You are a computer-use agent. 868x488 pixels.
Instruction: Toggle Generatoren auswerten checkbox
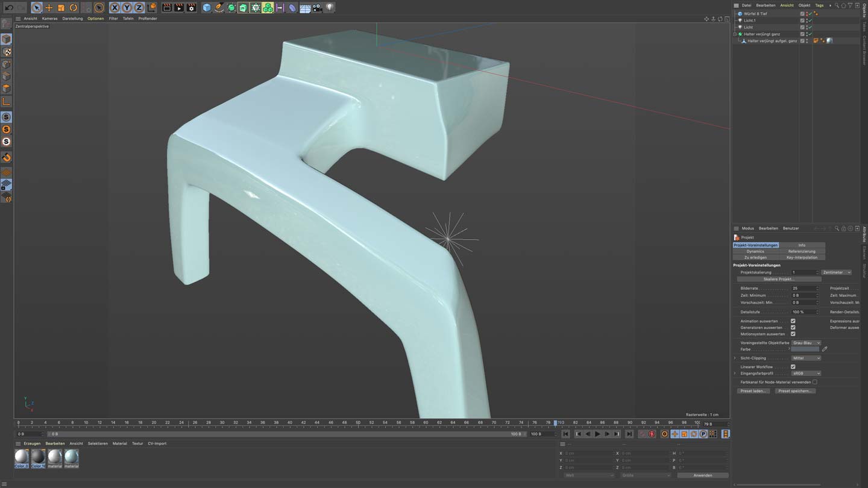click(793, 328)
